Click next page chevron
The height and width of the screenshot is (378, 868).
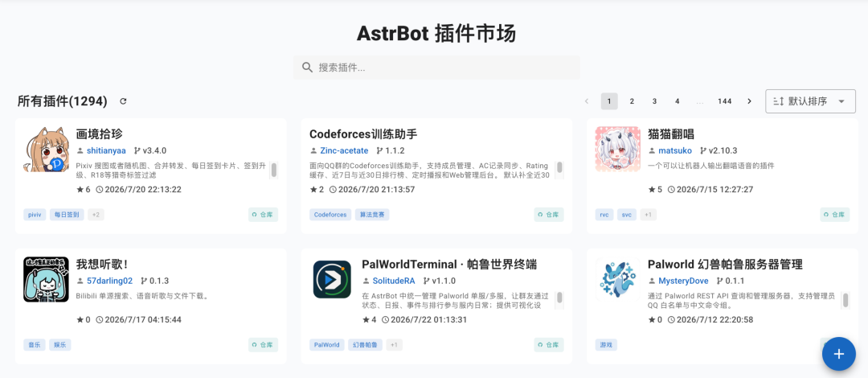tap(750, 101)
